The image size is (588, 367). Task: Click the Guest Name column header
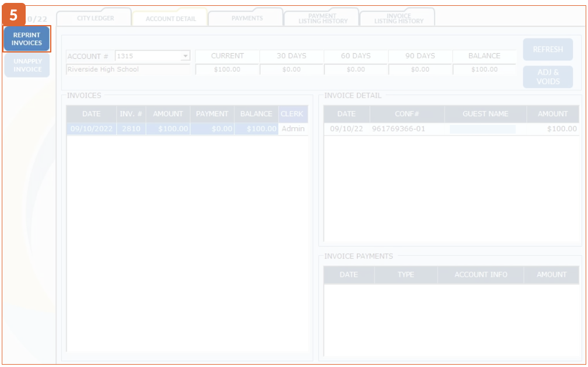pos(485,114)
